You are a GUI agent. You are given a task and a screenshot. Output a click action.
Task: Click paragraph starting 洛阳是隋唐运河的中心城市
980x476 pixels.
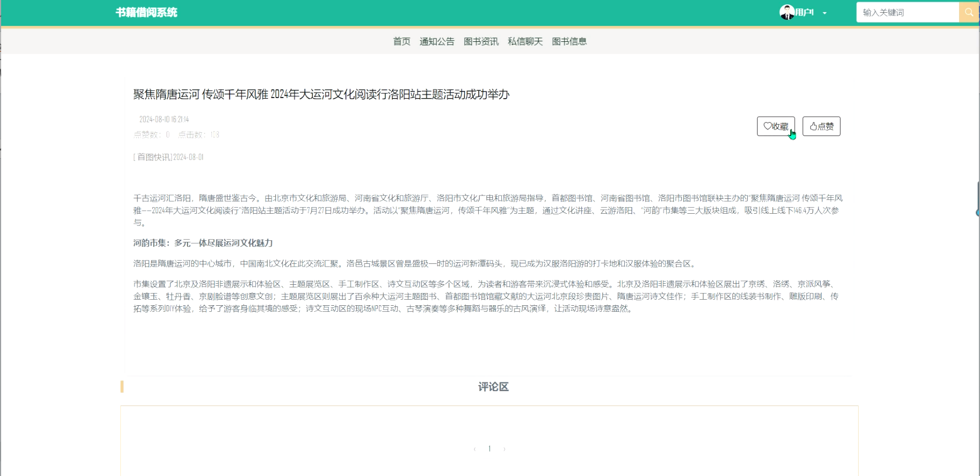[x=416, y=263]
